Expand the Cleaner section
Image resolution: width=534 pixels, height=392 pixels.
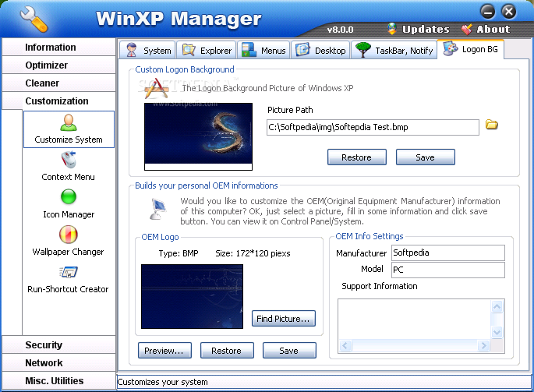tap(59, 83)
